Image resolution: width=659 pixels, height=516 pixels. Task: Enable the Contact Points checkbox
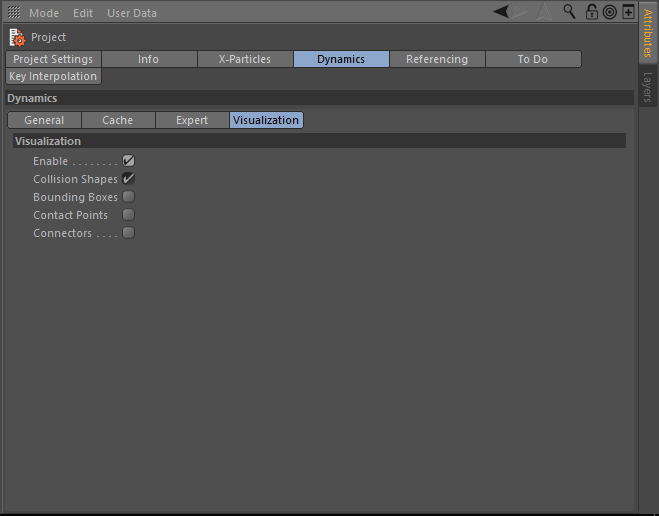click(x=129, y=215)
